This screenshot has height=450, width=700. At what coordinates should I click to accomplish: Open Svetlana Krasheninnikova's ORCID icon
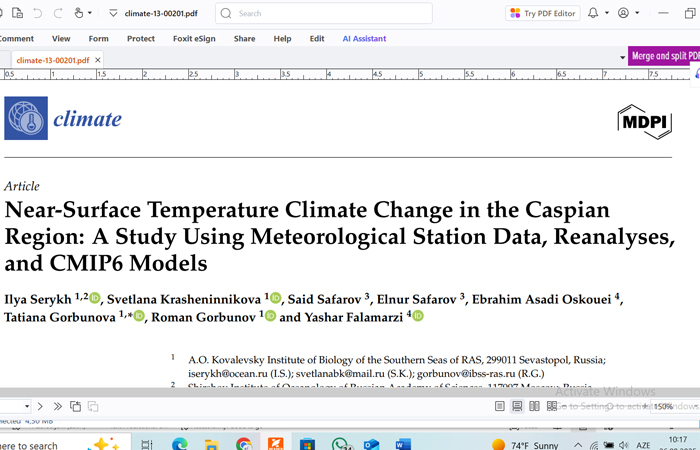pos(276,298)
